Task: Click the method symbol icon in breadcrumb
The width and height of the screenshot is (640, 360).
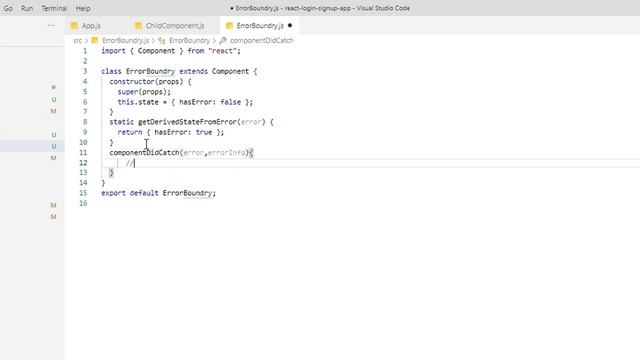Action: point(223,40)
